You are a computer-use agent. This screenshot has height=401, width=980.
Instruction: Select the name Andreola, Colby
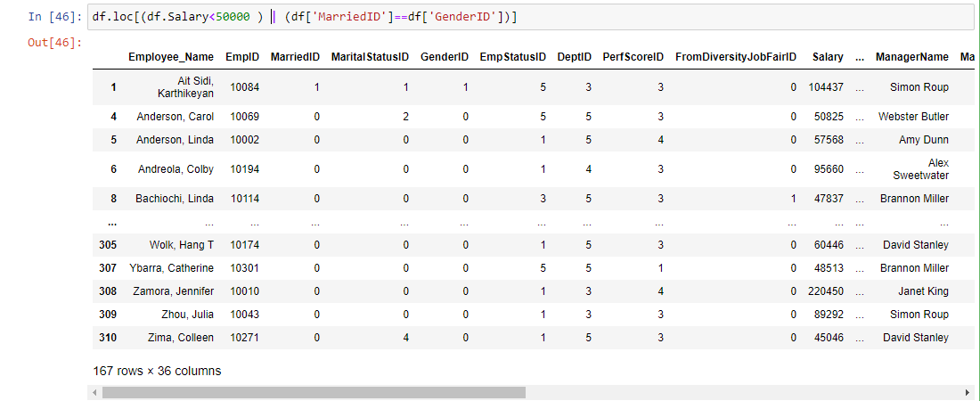pyautogui.click(x=177, y=169)
